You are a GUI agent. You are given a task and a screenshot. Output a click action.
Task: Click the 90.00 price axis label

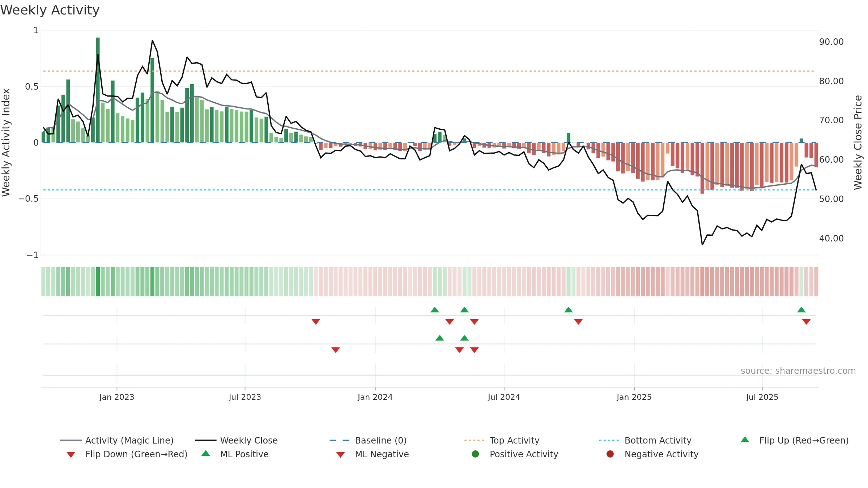click(x=831, y=42)
